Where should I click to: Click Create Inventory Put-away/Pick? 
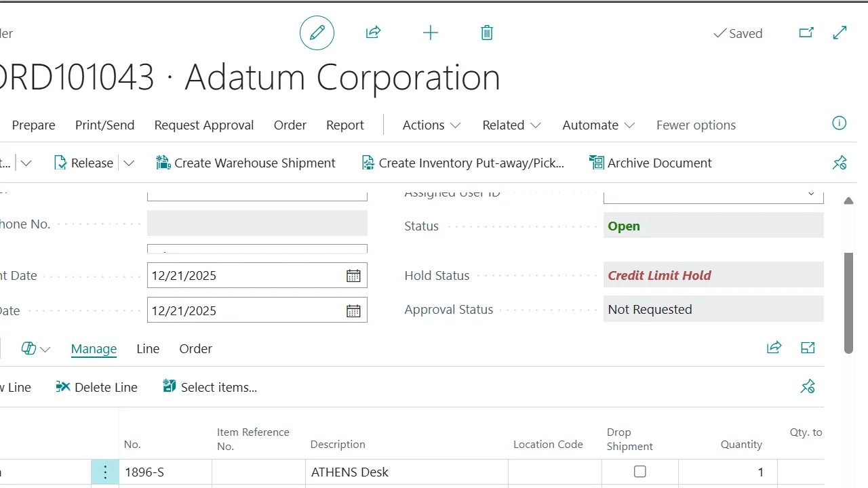coord(463,163)
